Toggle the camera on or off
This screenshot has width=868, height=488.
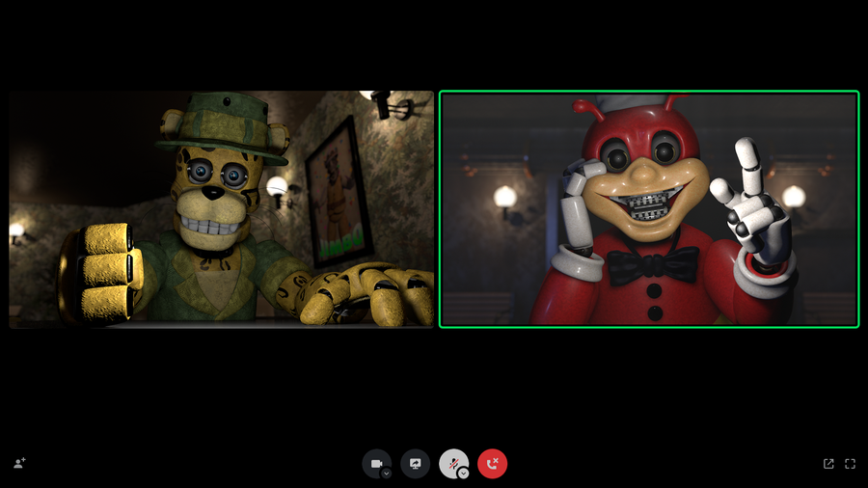376,463
